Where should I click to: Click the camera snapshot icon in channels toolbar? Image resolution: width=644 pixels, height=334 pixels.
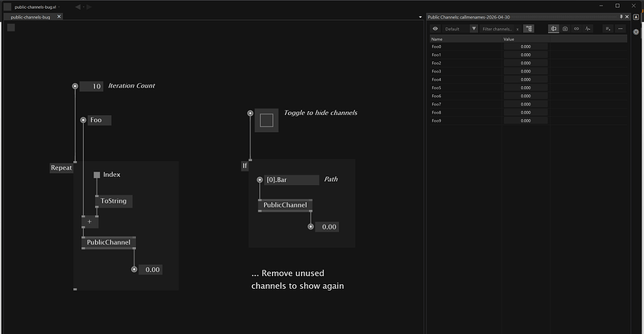pos(565,29)
